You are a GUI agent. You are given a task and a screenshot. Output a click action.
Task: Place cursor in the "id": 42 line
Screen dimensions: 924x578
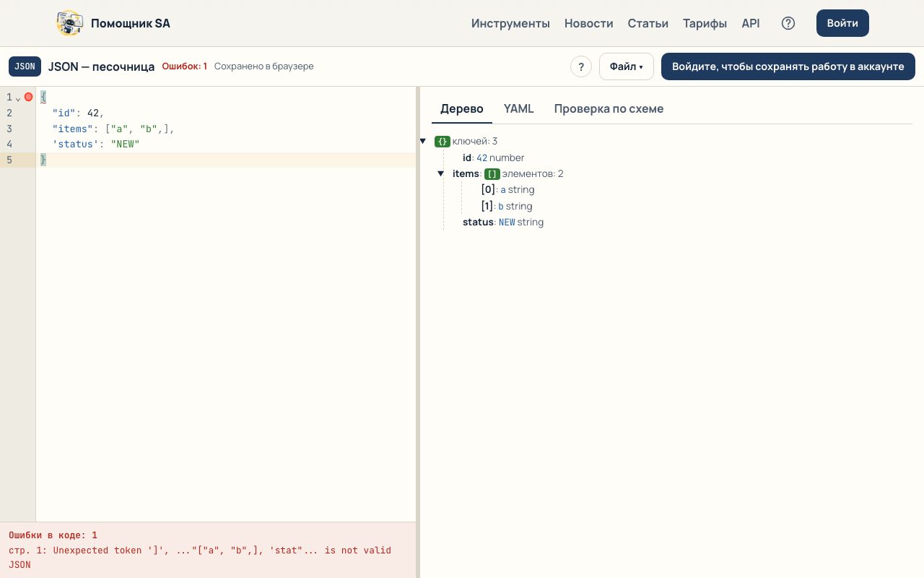click(226, 113)
